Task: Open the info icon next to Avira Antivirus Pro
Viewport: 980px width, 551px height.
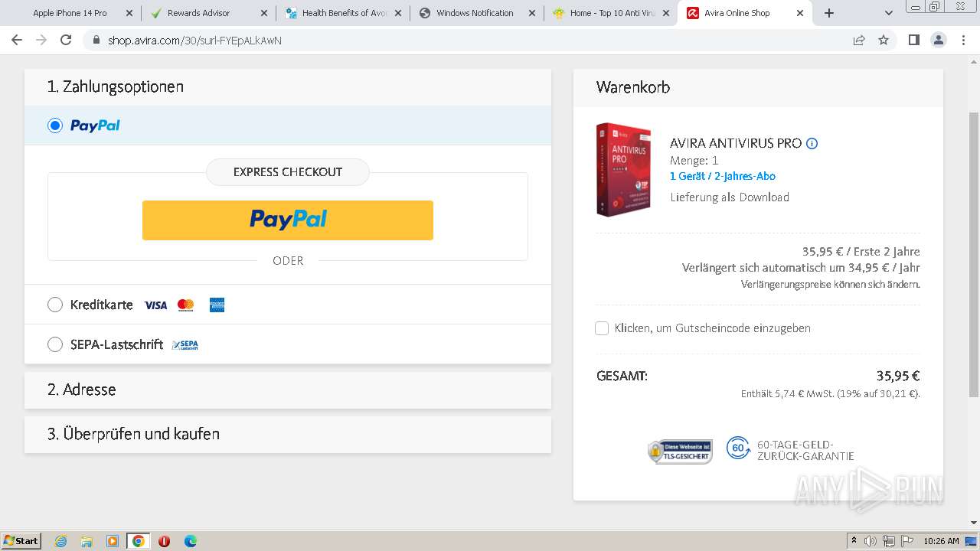Action: click(x=812, y=143)
